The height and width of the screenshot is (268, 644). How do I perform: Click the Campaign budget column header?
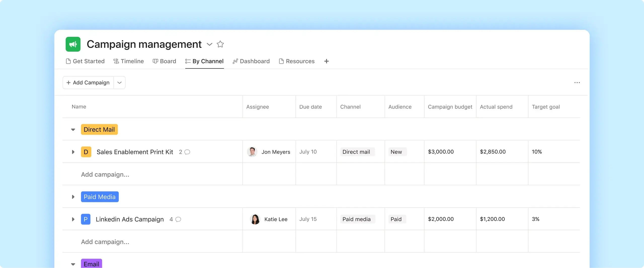pyautogui.click(x=450, y=107)
